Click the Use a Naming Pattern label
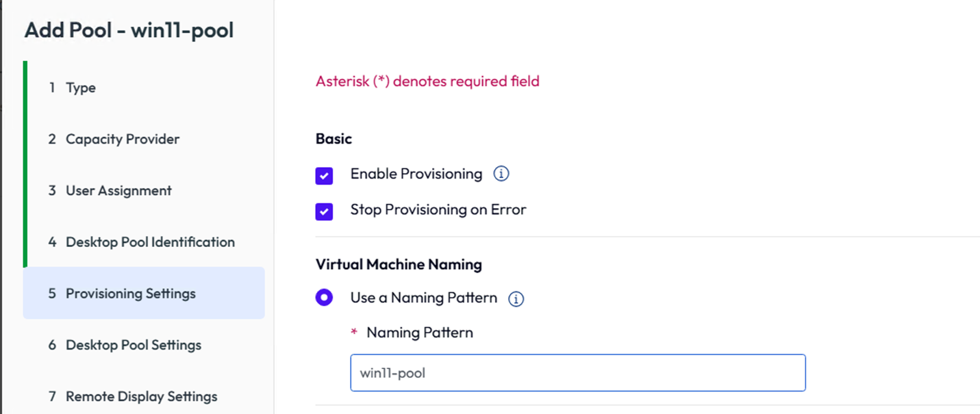Viewport: 980px width, 414px height. point(424,298)
